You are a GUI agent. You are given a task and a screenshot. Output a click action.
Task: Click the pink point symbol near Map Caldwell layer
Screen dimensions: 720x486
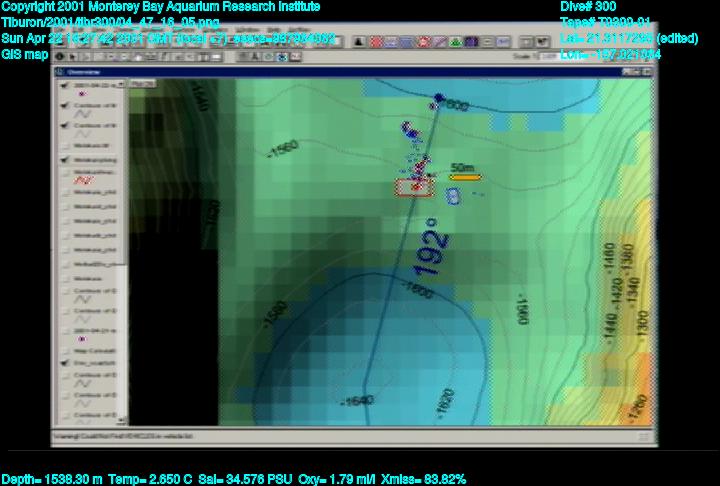(x=81, y=339)
